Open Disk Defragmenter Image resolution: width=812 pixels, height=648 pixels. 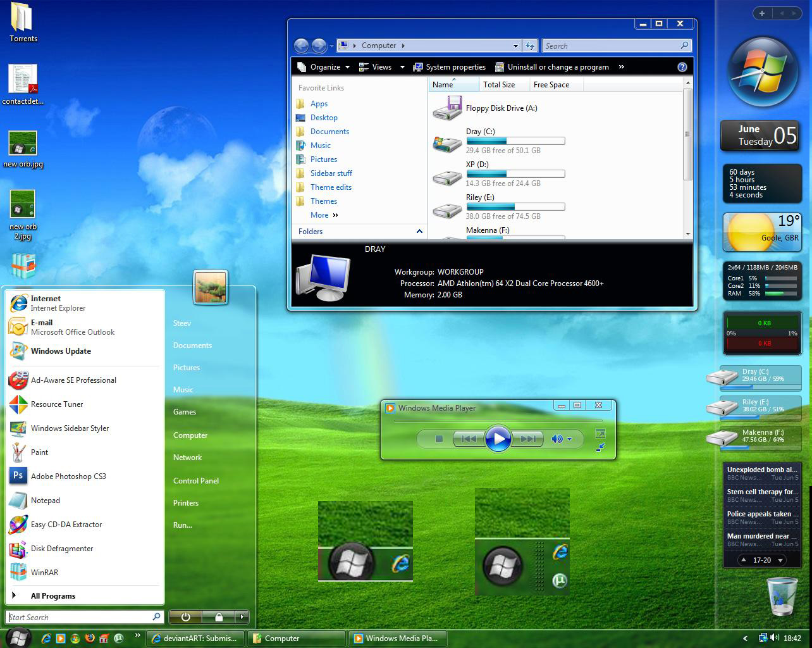click(85, 549)
